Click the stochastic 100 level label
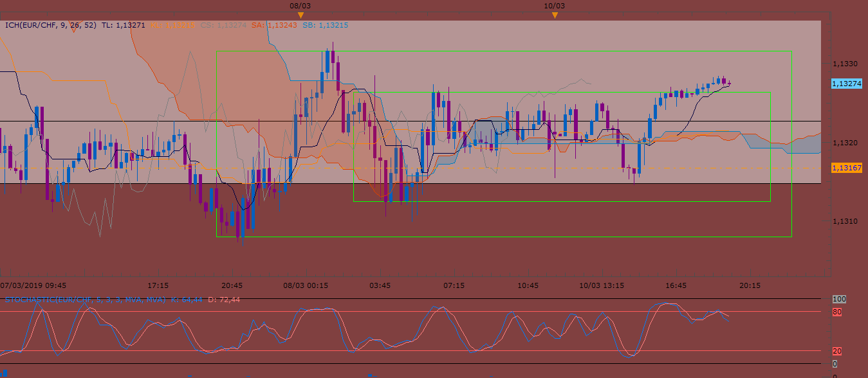Screen dimensions: 868x378 coord(838,300)
